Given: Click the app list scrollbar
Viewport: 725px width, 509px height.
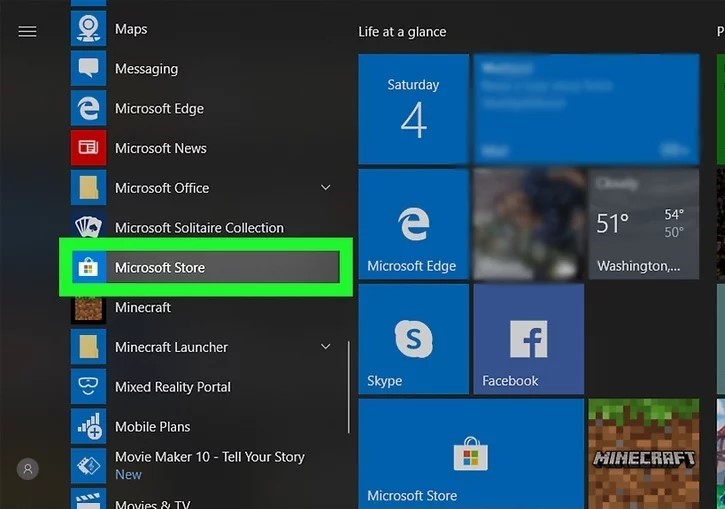Looking at the screenshot, I should pos(349,387).
